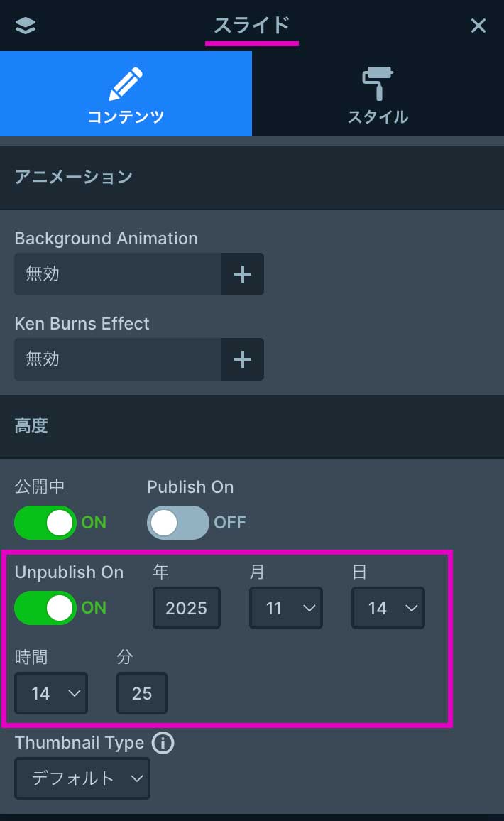Open the 日 day dropdown
504x821 pixels.
(388, 608)
